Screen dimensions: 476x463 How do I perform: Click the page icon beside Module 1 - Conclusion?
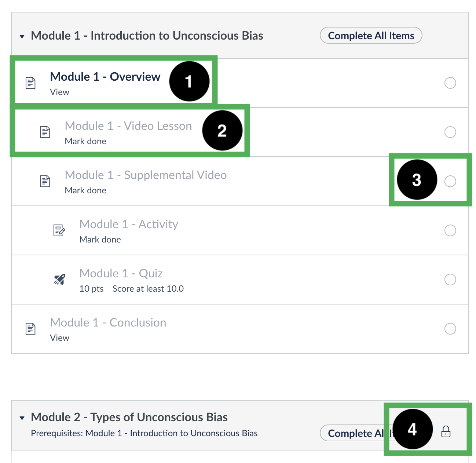[30, 329]
